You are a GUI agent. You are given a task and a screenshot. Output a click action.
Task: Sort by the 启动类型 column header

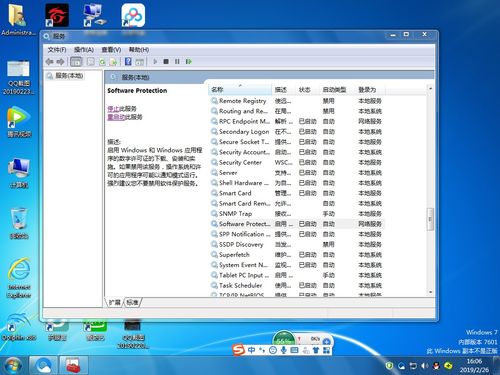[337, 90]
